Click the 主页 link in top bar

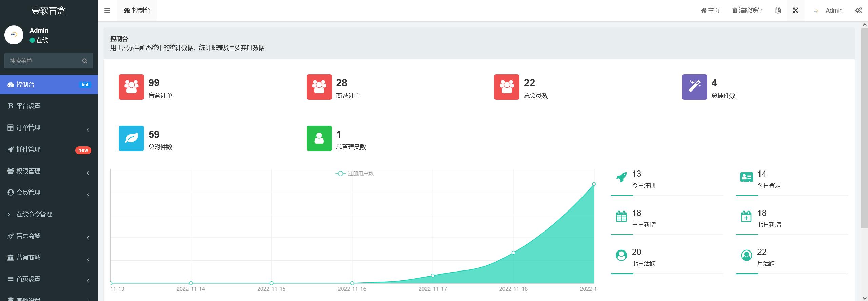[710, 11]
